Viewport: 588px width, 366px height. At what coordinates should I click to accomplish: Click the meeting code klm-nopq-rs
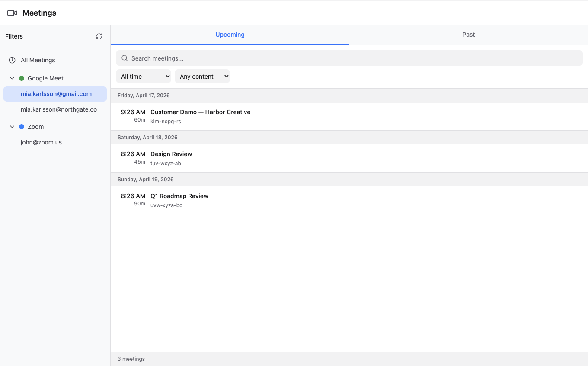tap(166, 121)
